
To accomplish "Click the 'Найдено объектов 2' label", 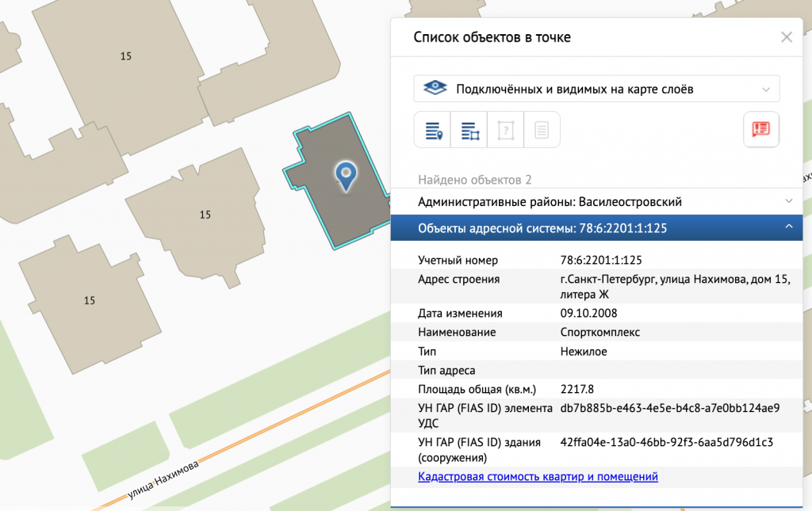I will [x=474, y=180].
